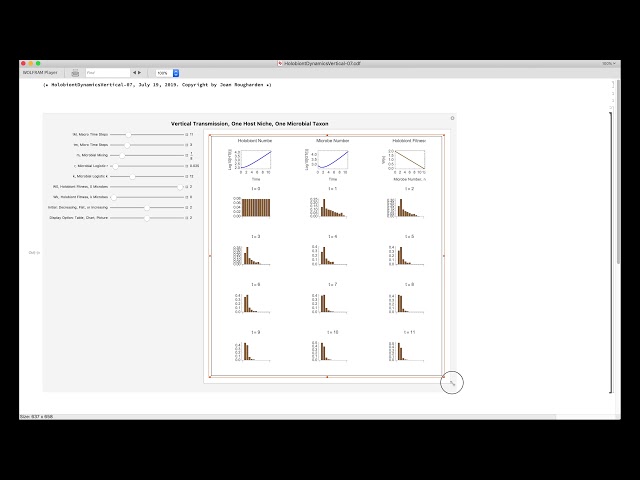Viewport: 640px width, 480px height.
Task: Expand controls for Display Option slider
Action: pos(187,218)
